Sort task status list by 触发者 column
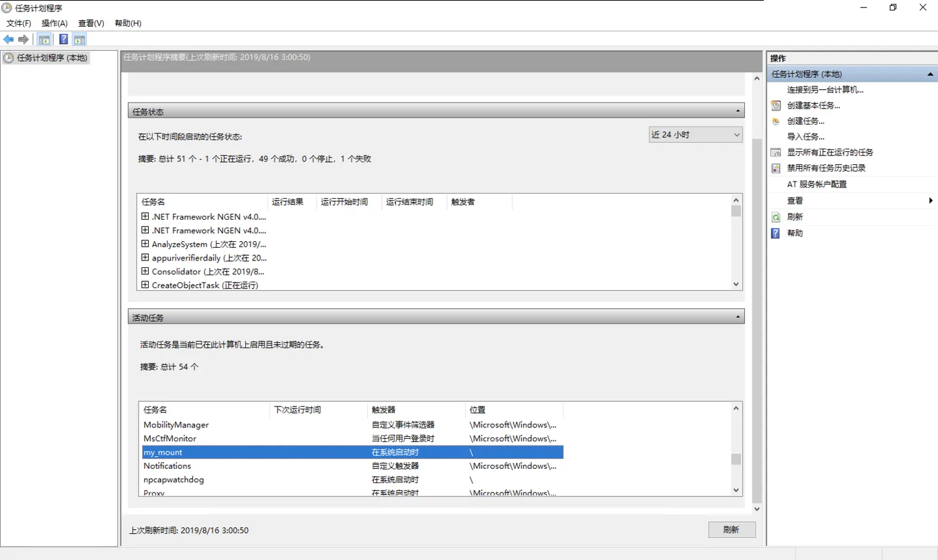938x560 pixels. pos(480,202)
